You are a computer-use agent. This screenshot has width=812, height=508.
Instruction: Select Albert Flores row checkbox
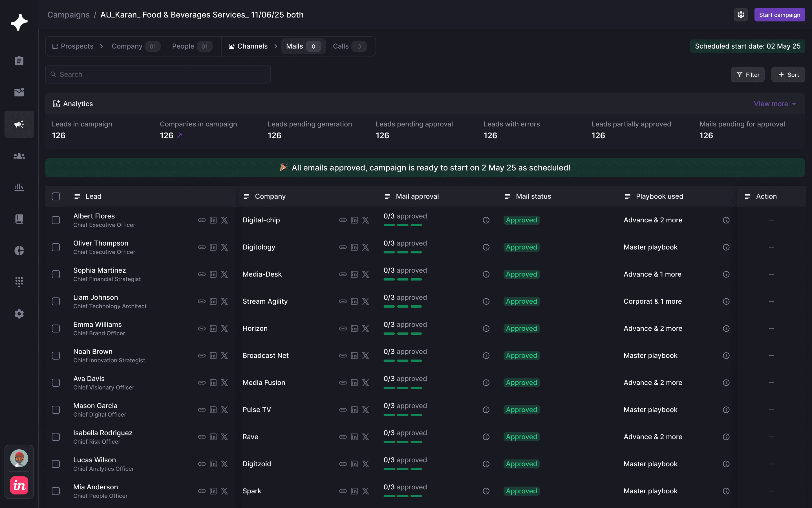[x=56, y=220]
